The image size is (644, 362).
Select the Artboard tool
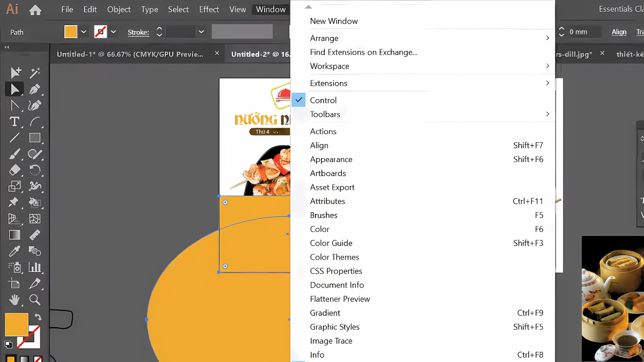14,283
